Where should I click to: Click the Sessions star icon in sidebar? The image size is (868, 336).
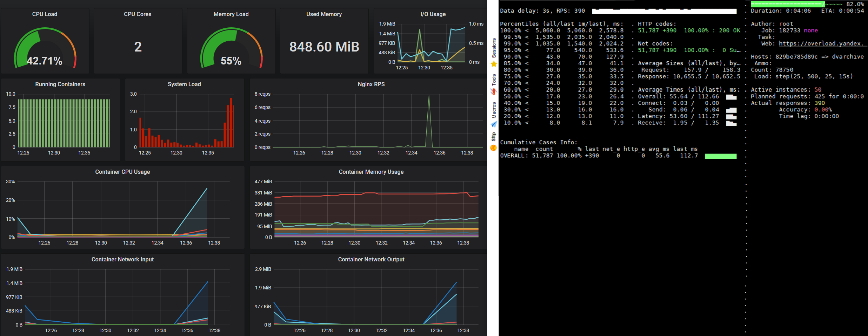point(494,64)
